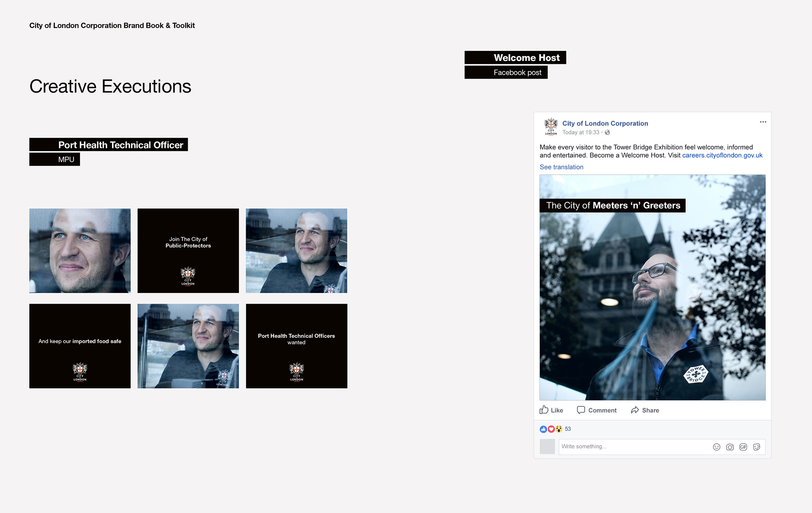This screenshot has height=513, width=812.
Task: Click the post body text about Tower Bridge Exhibition
Action: tap(651, 151)
